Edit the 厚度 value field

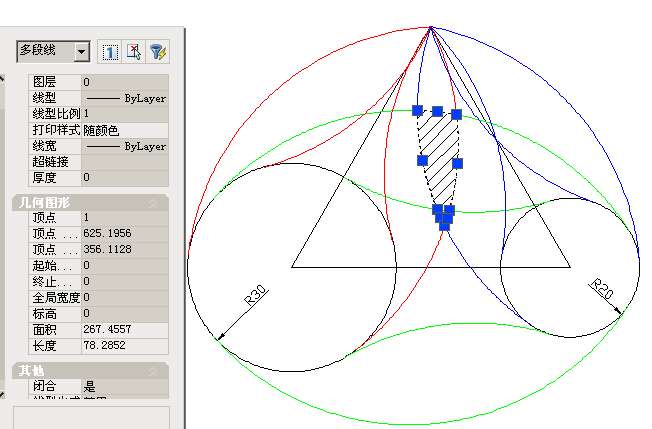point(125,178)
